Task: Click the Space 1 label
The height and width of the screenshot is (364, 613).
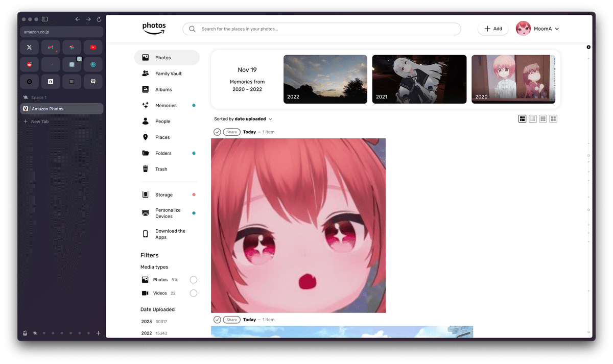Action: coord(39,98)
